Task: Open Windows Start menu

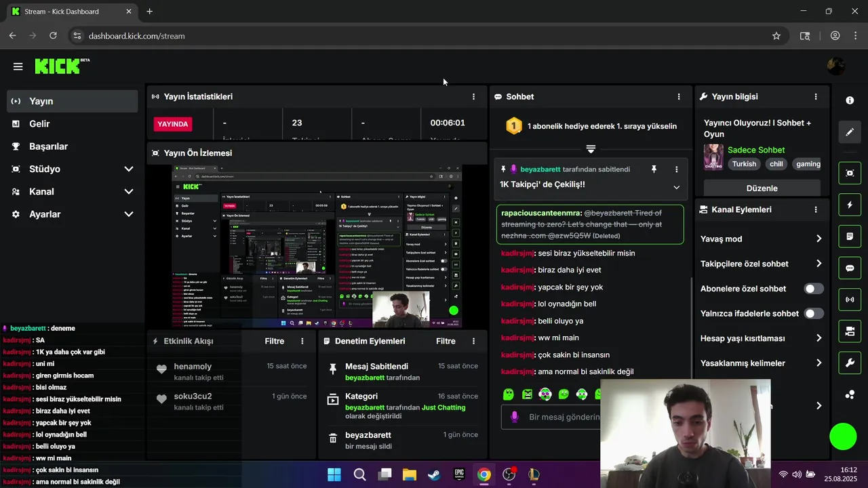Action: (x=334, y=474)
